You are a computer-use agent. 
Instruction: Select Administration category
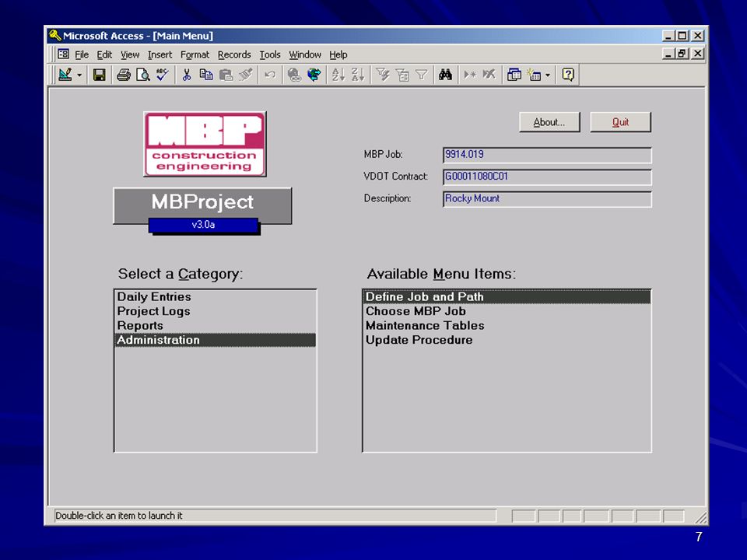click(x=216, y=340)
